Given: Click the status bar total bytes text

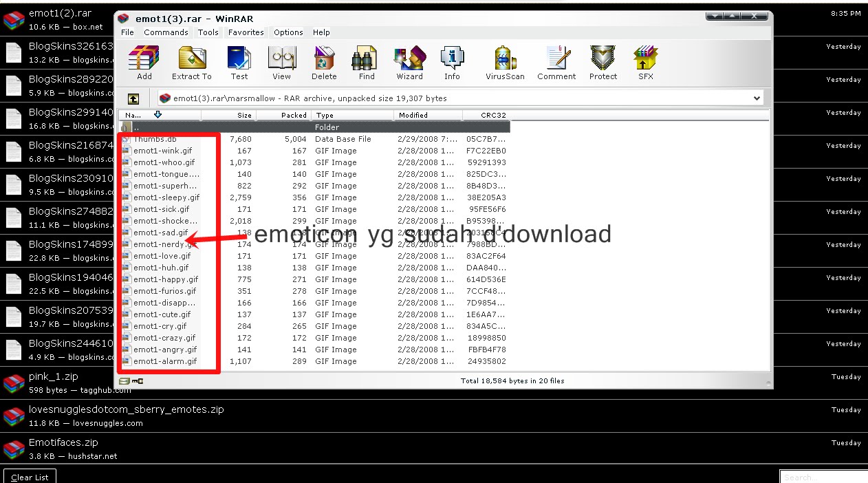Looking at the screenshot, I should pyautogui.click(x=512, y=380).
